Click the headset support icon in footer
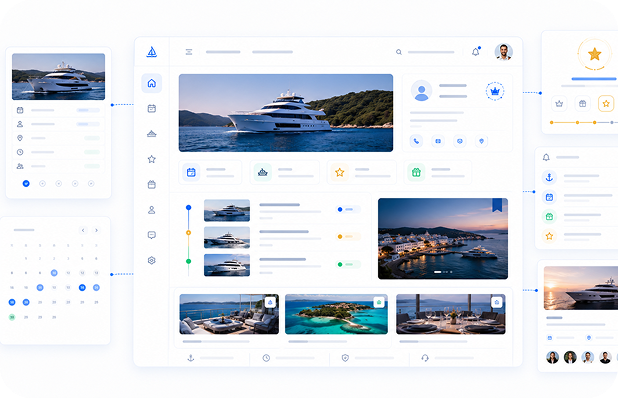 [x=425, y=358]
